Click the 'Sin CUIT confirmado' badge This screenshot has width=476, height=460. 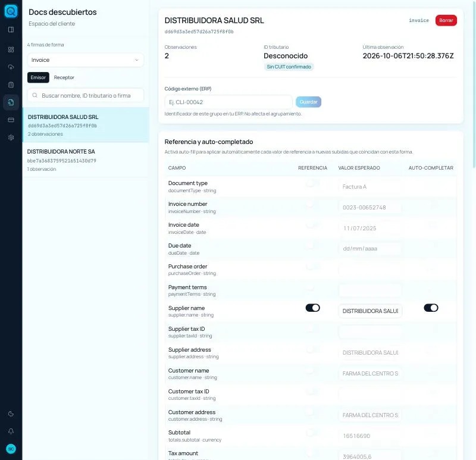point(289,67)
